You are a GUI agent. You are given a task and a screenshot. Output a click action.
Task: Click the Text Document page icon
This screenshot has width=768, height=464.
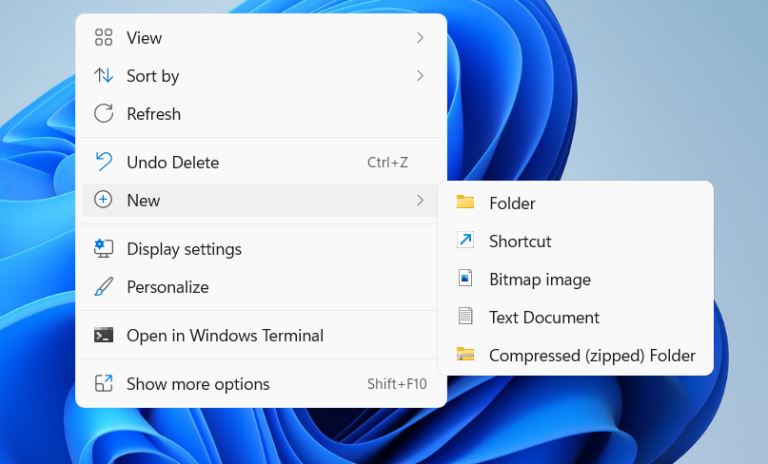click(465, 316)
